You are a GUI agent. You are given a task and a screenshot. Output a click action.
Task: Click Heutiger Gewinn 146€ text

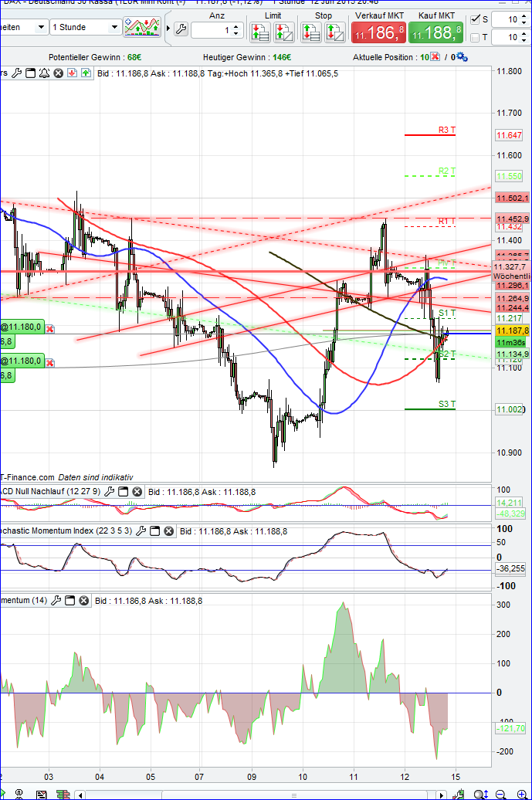(x=247, y=57)
